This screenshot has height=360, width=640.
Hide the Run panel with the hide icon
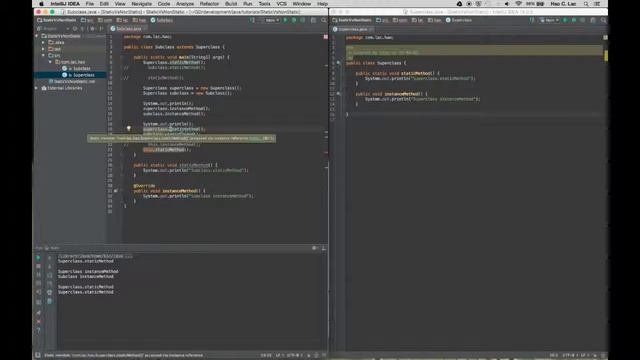click(x=323, y=248)
